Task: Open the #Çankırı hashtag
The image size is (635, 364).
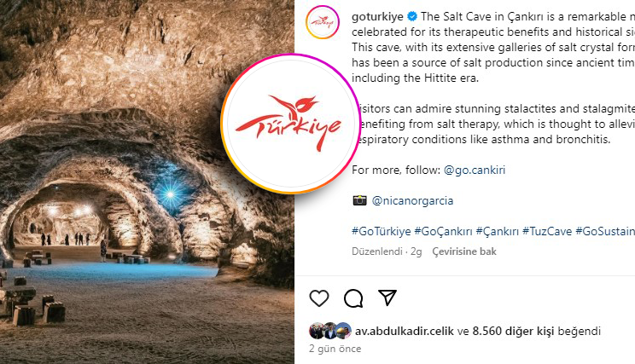Action: (498, 231)
